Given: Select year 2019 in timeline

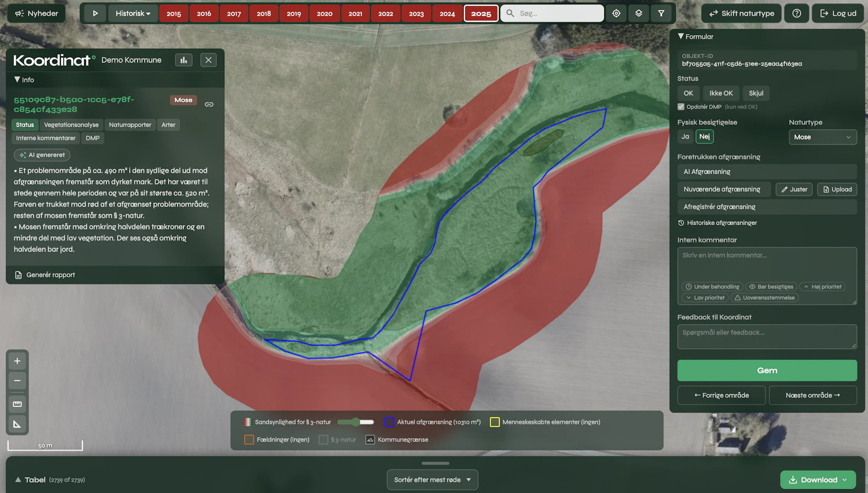Looking at the screenshot, I should 294,13.
